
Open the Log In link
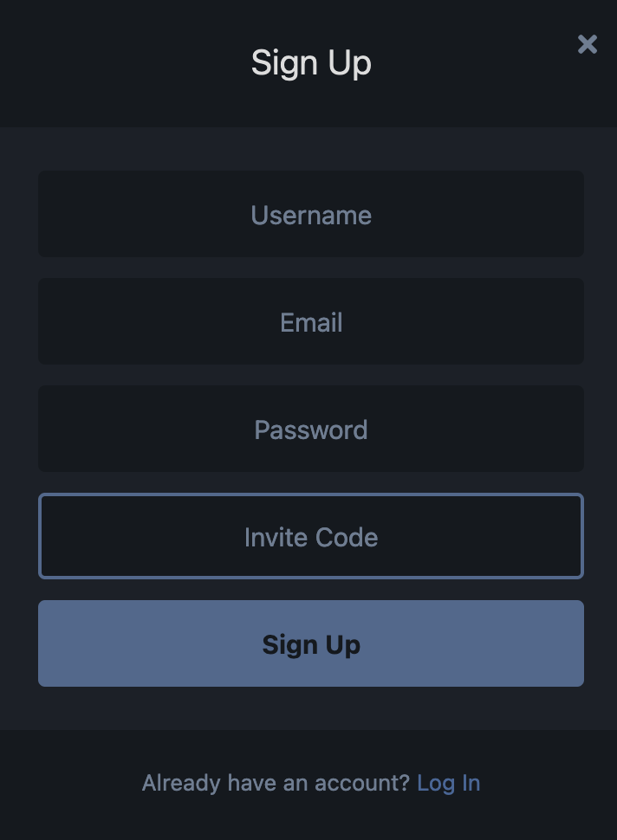pyautogui.click(x=449, y=783)
